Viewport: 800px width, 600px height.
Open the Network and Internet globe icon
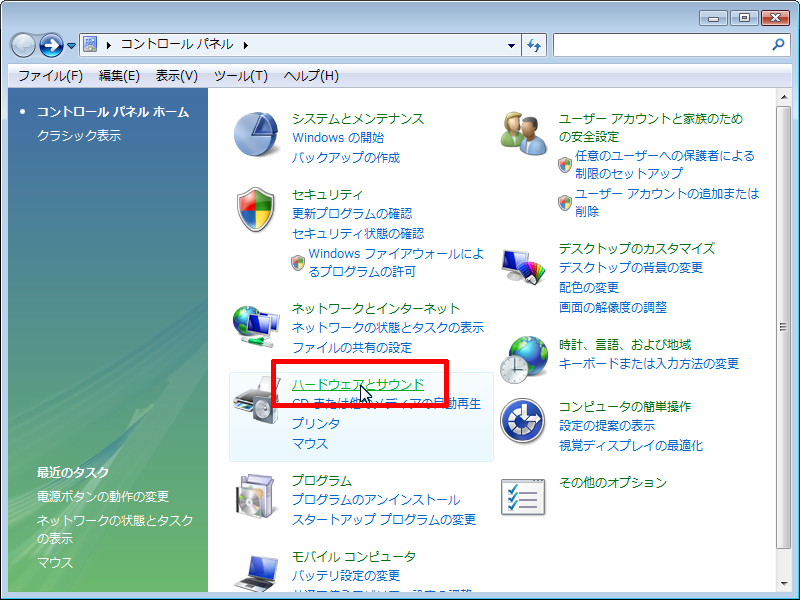256,327
